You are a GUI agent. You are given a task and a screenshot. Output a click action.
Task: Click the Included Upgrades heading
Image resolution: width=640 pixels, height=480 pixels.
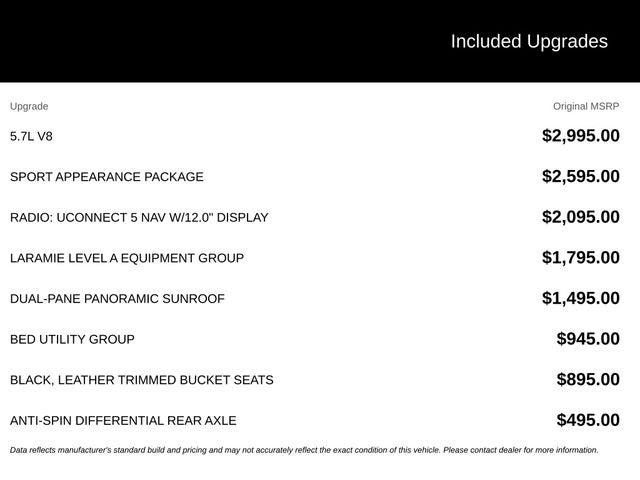(x=529, y=42)
